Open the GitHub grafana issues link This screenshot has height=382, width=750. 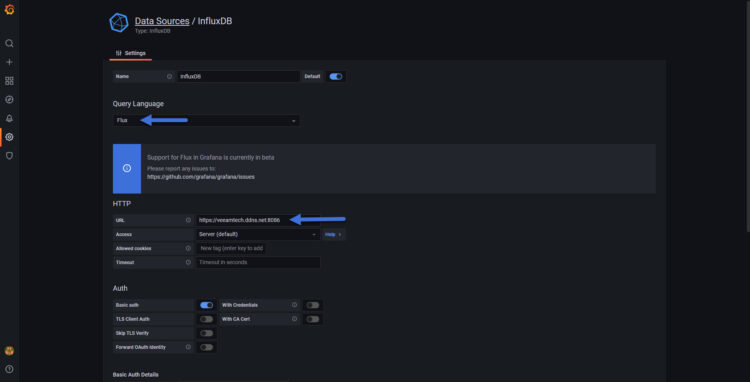click(201, 176)
